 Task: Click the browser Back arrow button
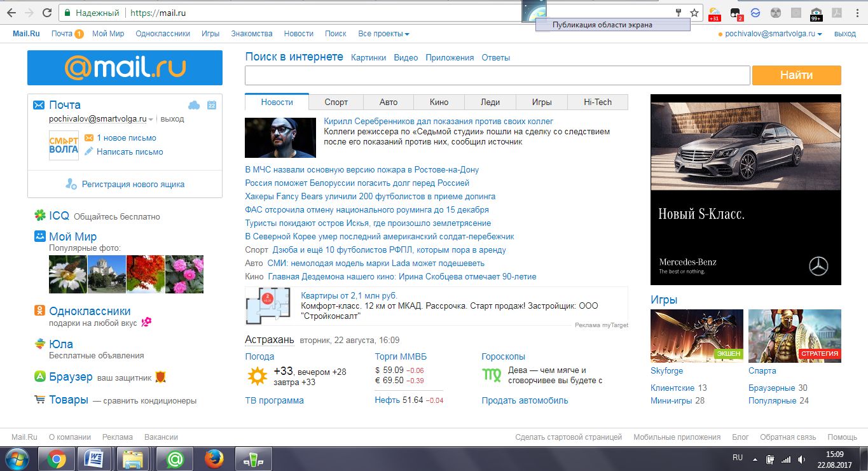pos(11,13)
